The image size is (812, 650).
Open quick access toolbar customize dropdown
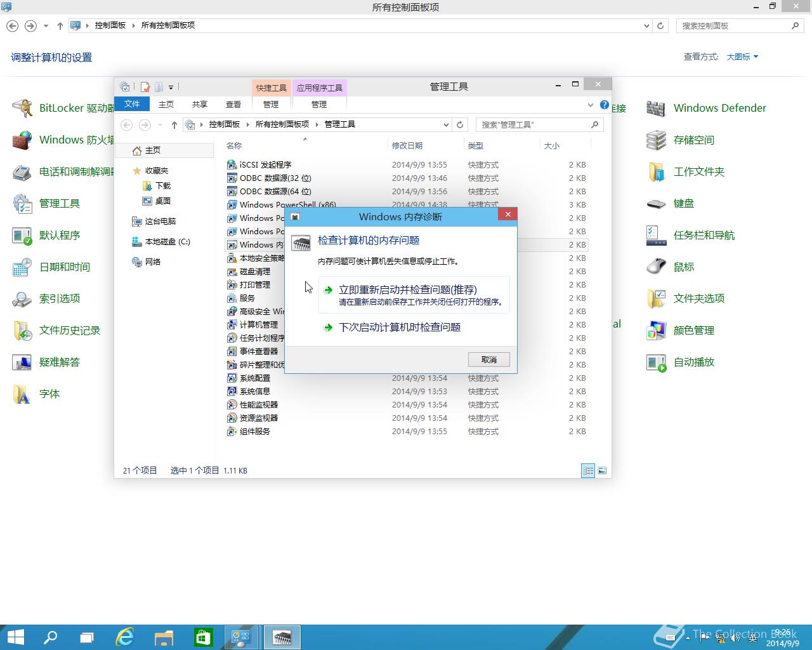(x=171, y=87)
